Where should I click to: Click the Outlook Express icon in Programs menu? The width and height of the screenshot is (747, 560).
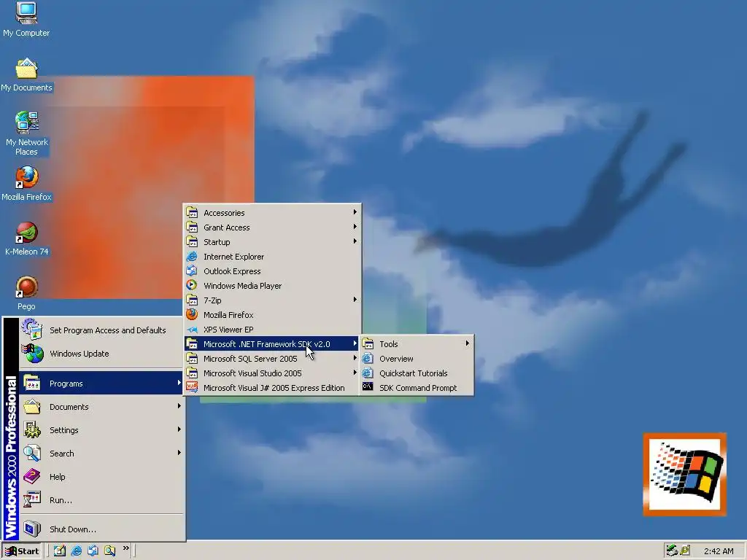pos(192,271)
